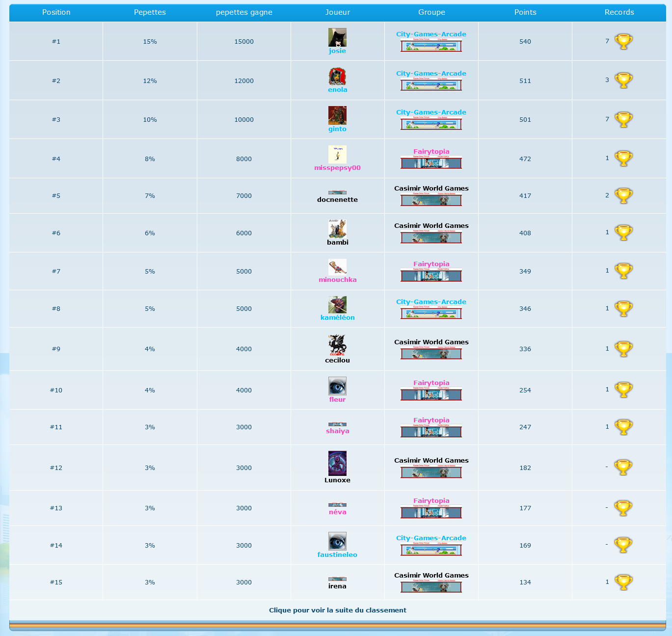Click the trophy icon in irena's row
This screenshot has height=636, width=672.
(623, 582)
